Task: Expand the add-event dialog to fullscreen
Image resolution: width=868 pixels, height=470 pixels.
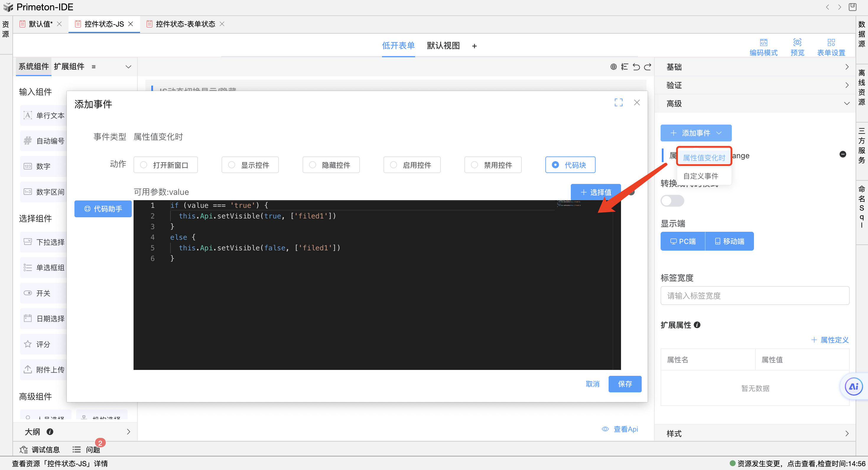Action: (618, 102)
